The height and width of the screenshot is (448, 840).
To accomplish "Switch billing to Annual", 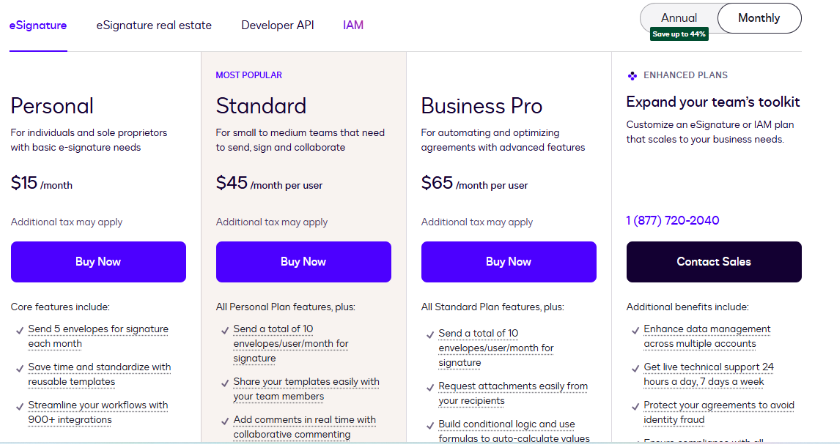I will pos(679,18).
